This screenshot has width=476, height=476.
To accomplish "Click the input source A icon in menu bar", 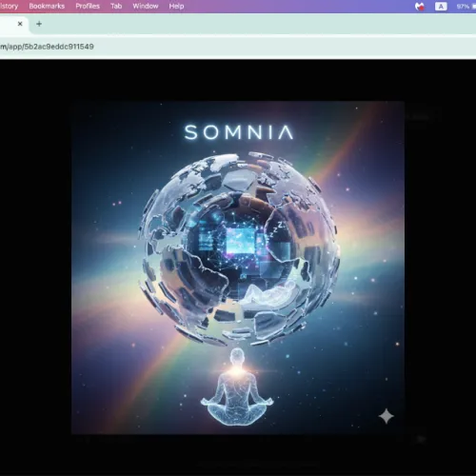I will (x=441, y=7).
